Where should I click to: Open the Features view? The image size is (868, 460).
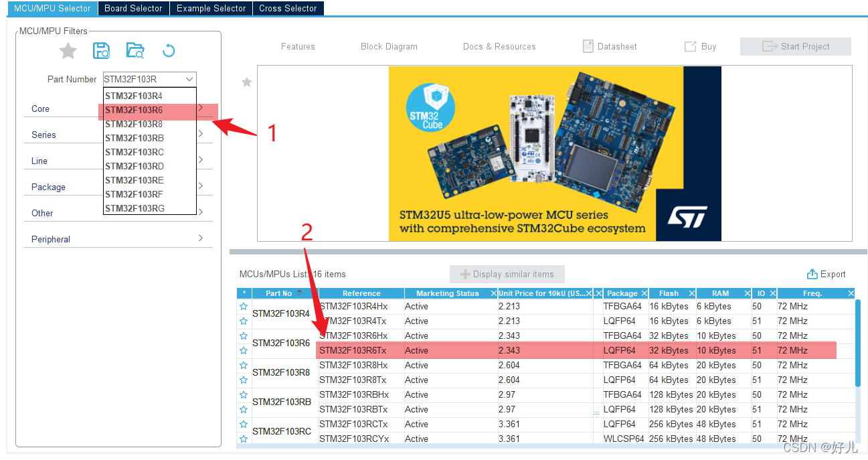coord(298,46)
